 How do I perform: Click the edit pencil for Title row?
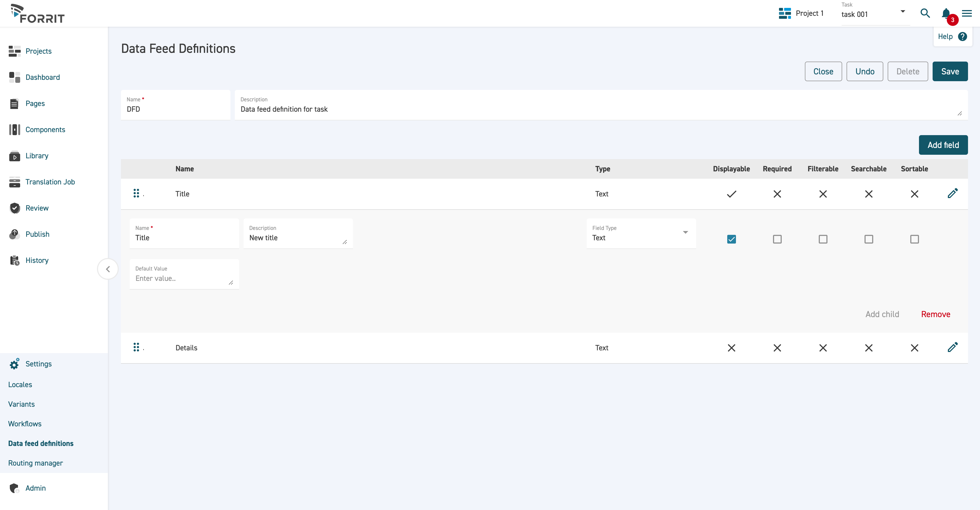952,194
